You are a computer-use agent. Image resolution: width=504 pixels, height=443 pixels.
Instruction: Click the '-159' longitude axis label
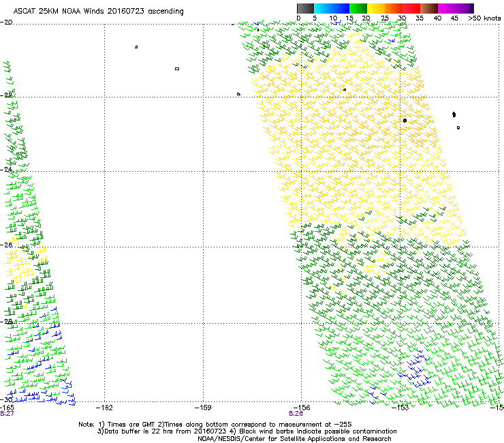[203, 408]
